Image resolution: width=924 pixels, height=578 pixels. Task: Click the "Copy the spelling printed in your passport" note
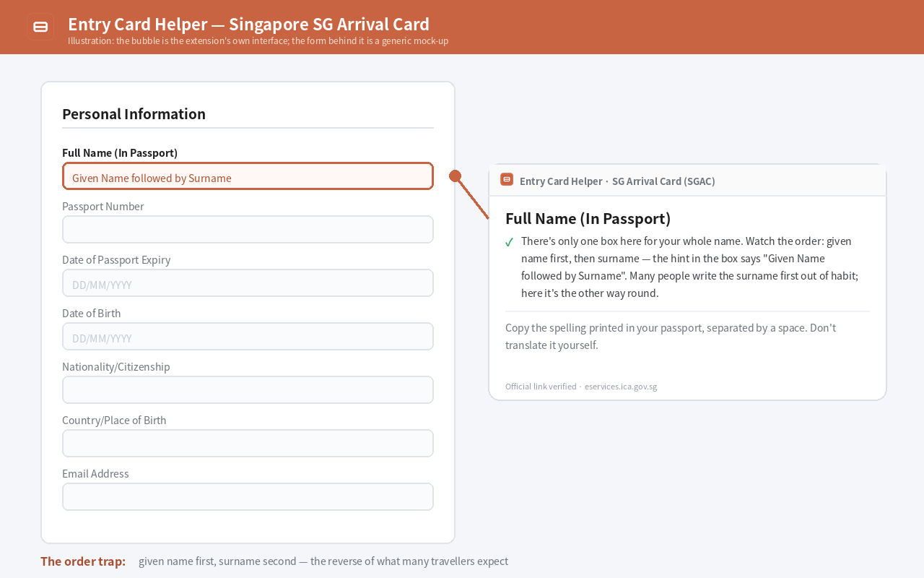671,337
